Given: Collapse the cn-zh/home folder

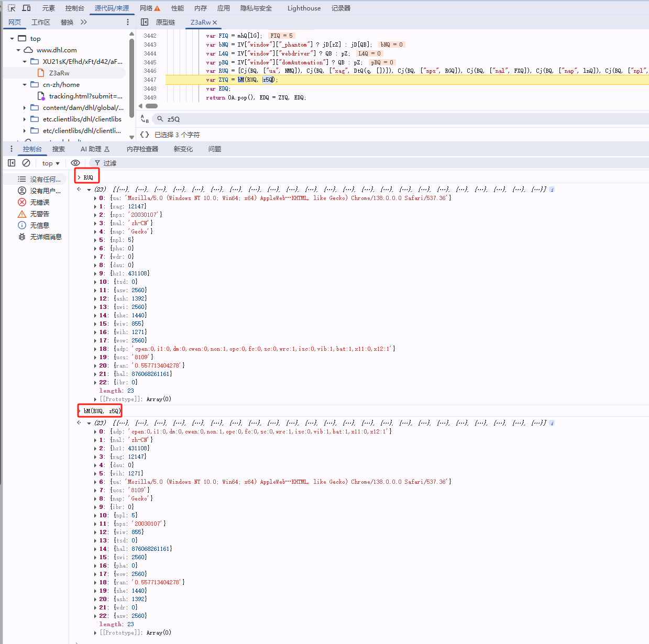Looking at the screenshot, I should pos(25,85).
